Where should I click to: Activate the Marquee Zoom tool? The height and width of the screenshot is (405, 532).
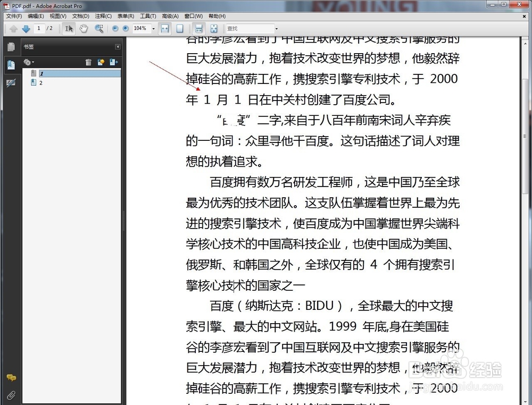click(99, 29)
